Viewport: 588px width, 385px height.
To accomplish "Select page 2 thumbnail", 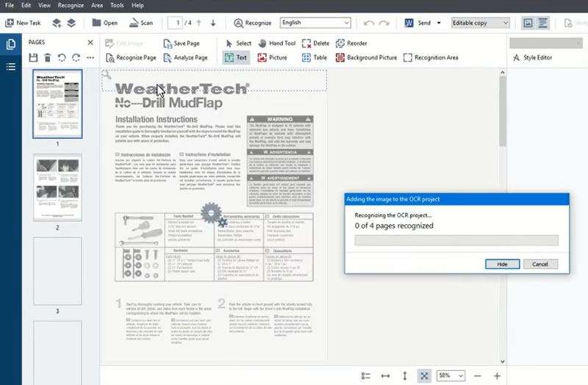I will click(x=57, y=187).
